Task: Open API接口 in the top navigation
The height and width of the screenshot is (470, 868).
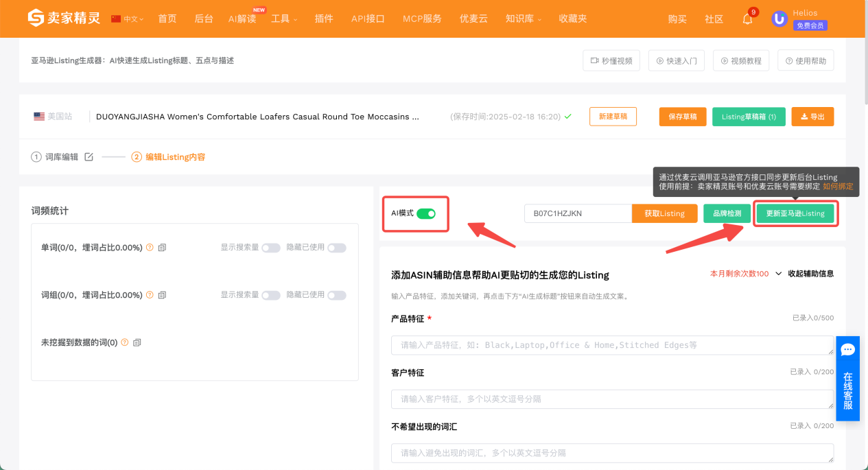Action: [368, 19]
